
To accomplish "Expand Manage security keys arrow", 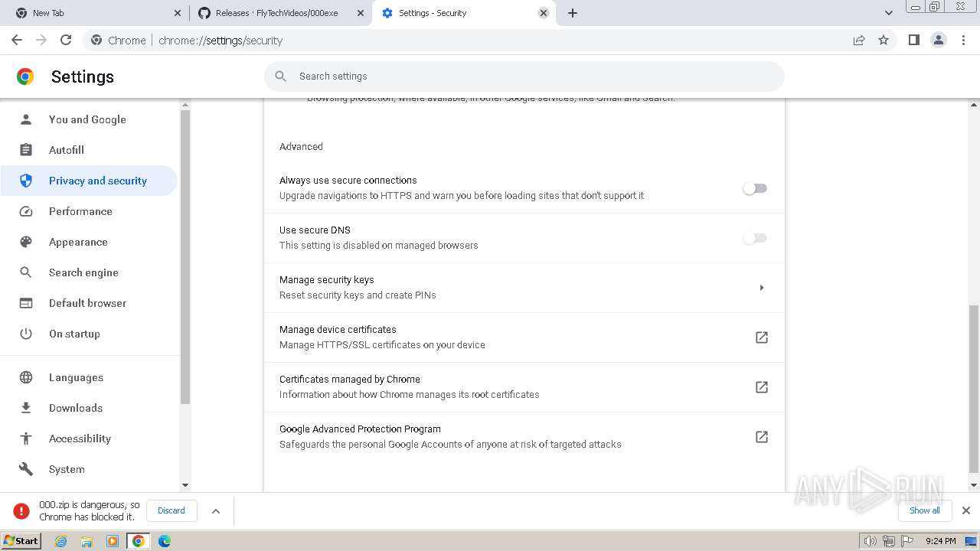I will [761, 288].
